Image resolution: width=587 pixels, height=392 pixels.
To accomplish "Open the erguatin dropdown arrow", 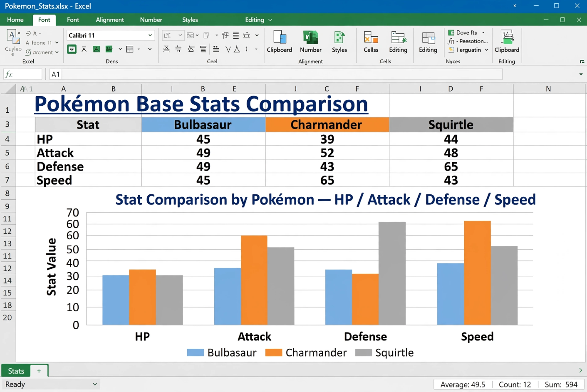I will click(x=486, y=50).
